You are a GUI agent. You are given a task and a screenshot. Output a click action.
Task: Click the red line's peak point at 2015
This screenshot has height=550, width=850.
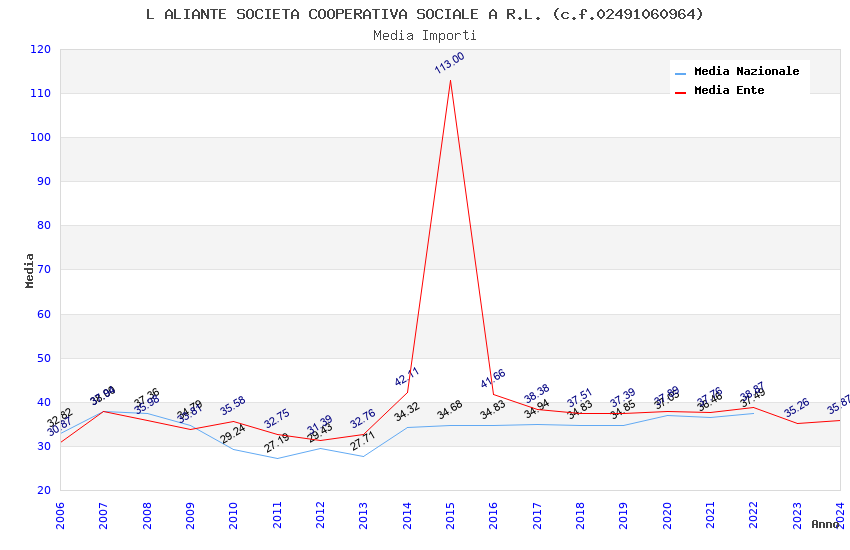[450, 81]
